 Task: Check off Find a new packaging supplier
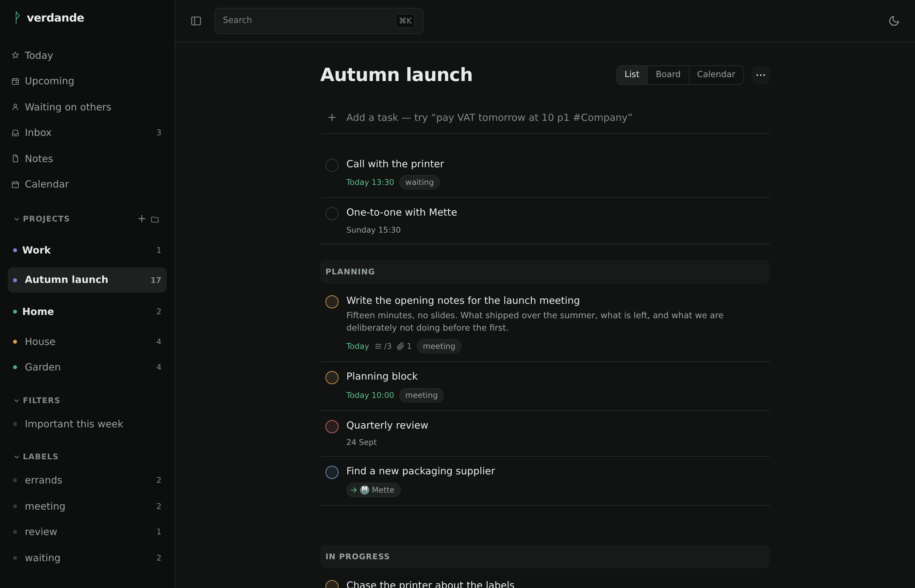point(332,472)
